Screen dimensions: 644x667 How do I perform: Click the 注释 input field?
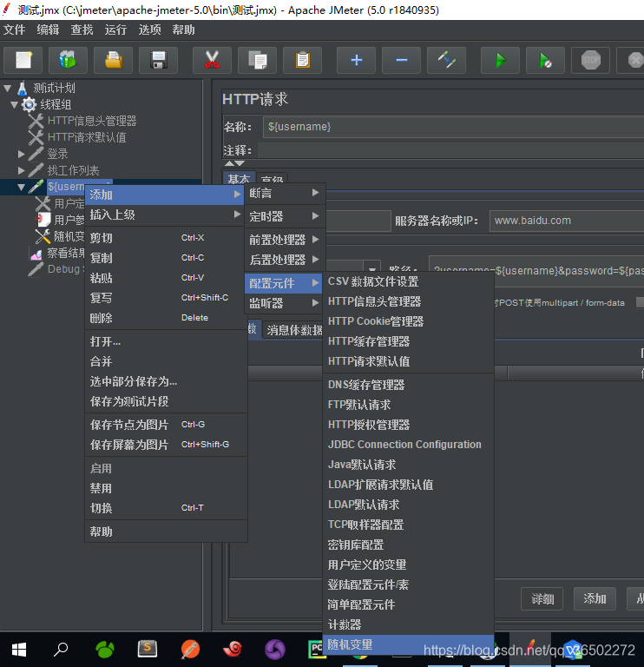450,150
